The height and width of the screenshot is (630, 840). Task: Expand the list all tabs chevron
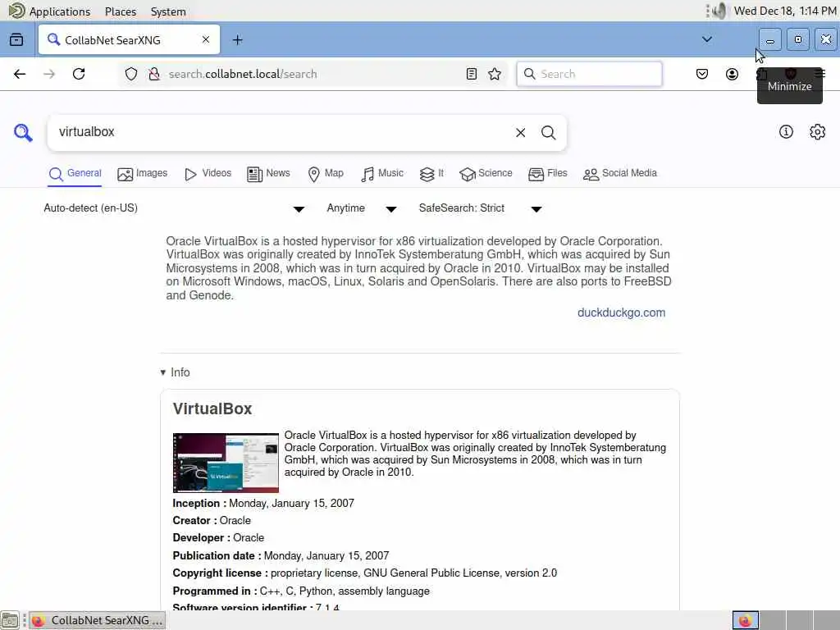click(x=707, y=39)
